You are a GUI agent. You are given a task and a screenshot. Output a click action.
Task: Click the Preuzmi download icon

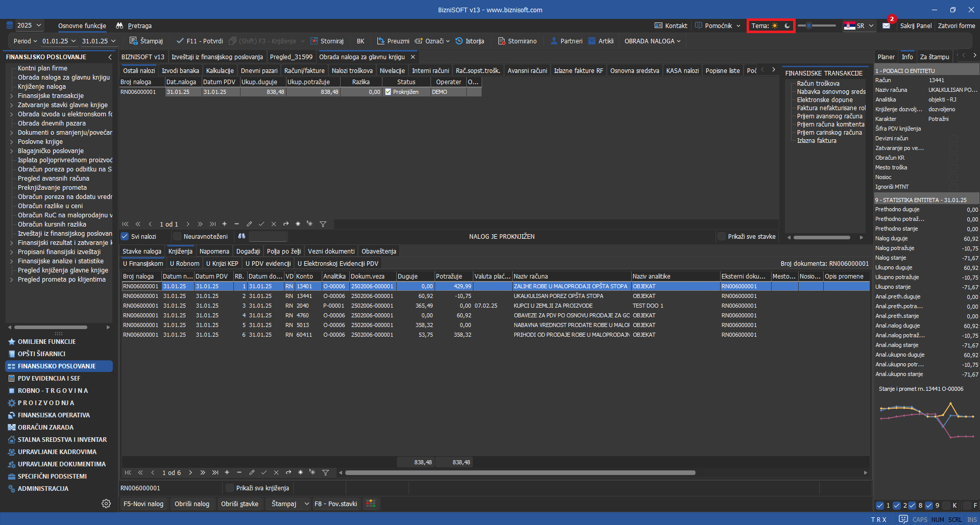click(x=381, y=41)
